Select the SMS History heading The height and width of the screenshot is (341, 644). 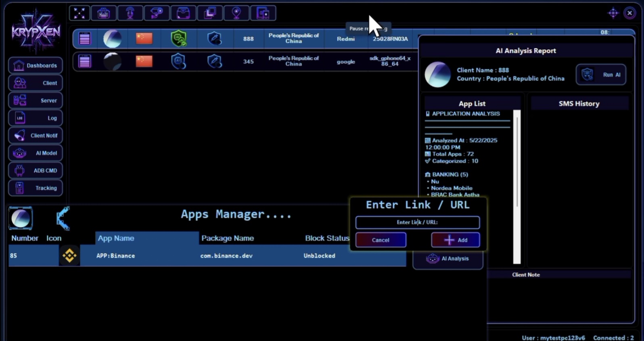point(579,103)
